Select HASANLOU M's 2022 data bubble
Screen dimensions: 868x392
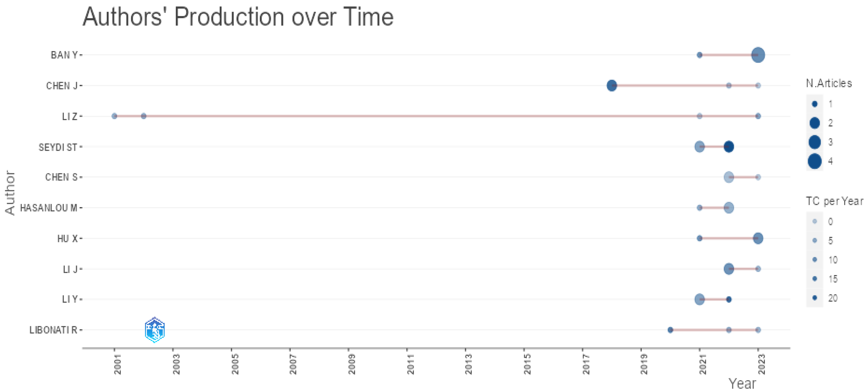729,208
